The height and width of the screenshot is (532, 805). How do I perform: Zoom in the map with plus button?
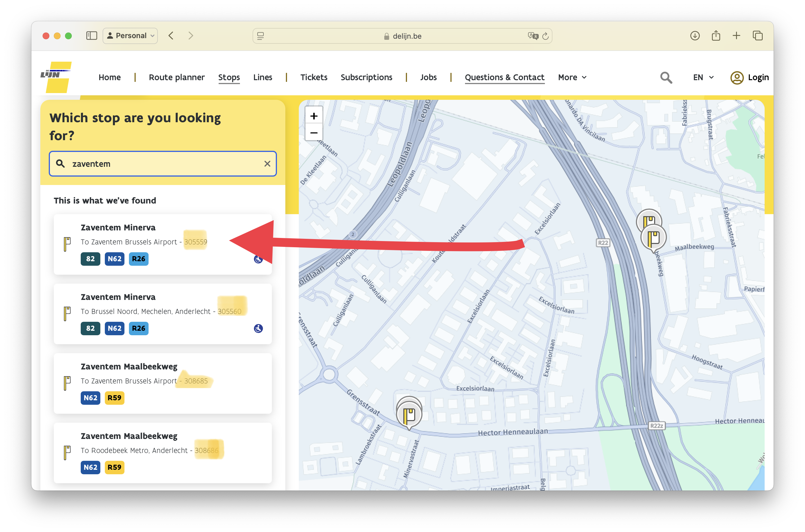point(314,116)
